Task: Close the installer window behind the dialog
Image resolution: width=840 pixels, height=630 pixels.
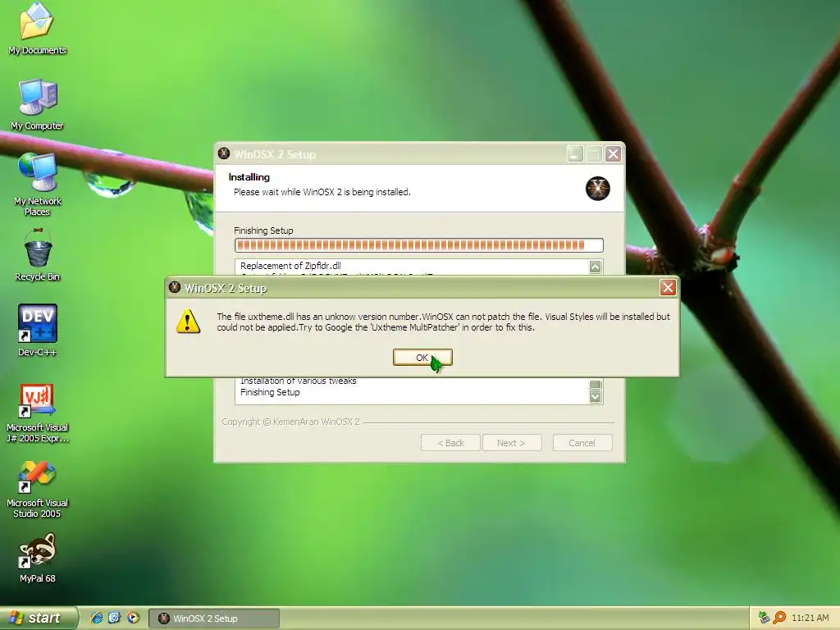Action: point(613,154)
